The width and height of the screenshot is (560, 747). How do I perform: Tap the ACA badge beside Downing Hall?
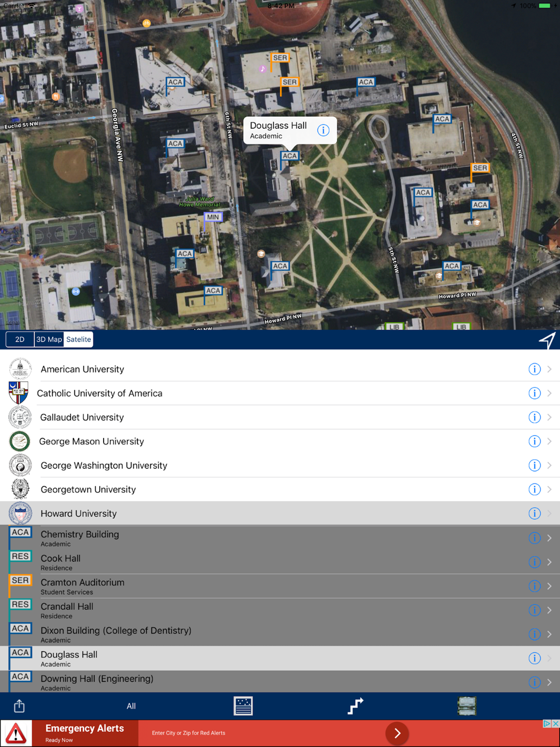20,677
